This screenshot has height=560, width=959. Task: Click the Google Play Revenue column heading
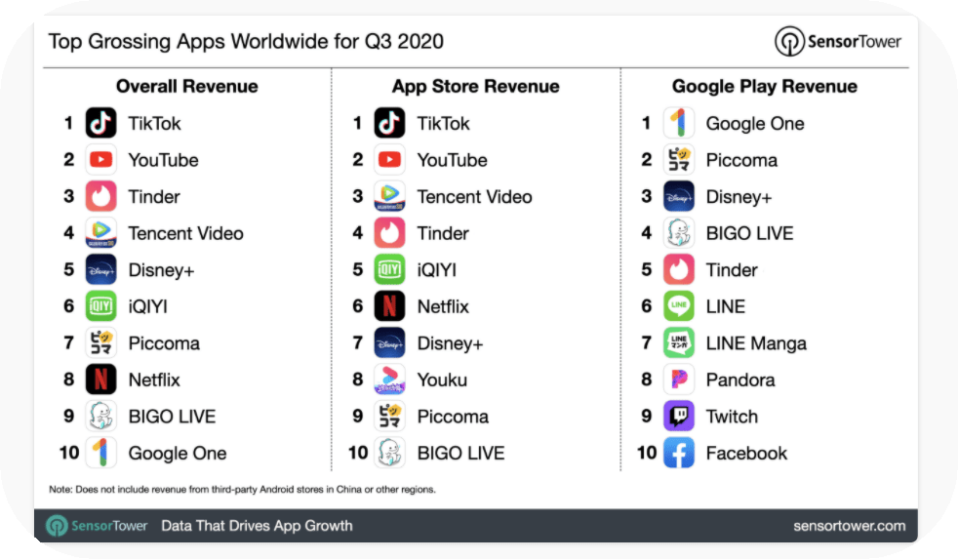point(765,86)
